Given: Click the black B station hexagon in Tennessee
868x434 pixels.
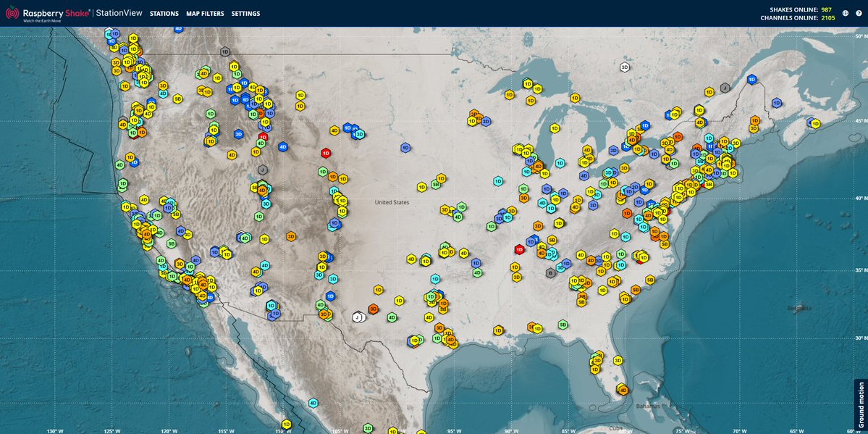Looking at the screenshot, I should coord(551,272).
